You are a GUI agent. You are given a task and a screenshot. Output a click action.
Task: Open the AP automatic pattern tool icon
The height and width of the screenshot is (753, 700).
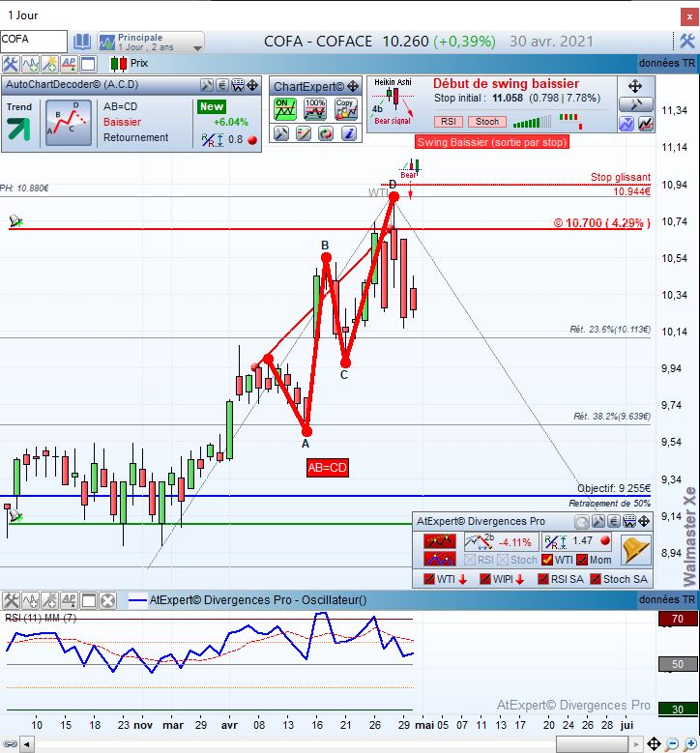(69, 64)
